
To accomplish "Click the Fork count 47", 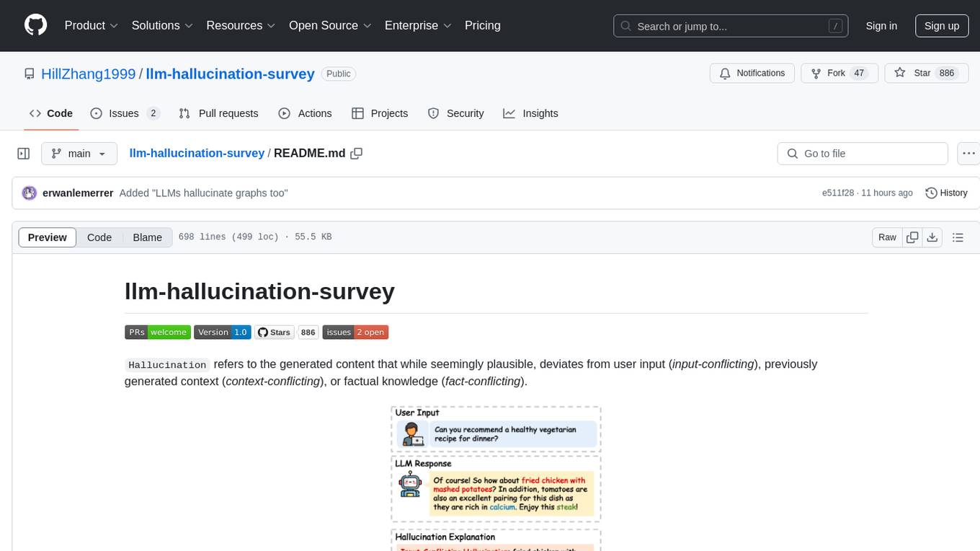I will [x=858, y=74].
